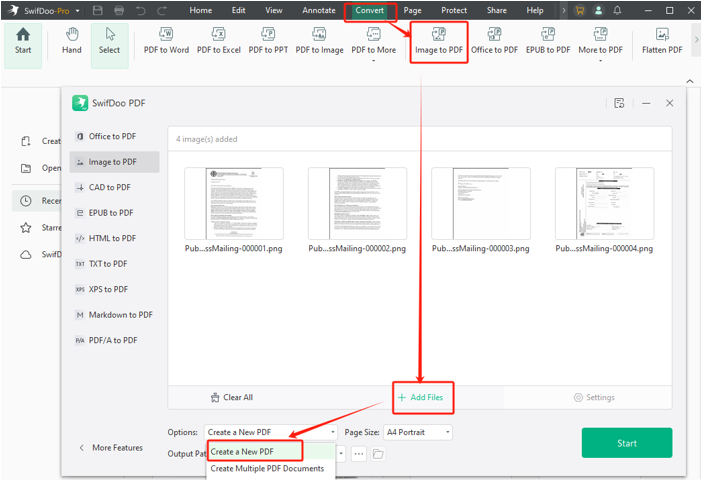Click Clear All button
This screenshot has height=480, width=701.
(232, 397)
